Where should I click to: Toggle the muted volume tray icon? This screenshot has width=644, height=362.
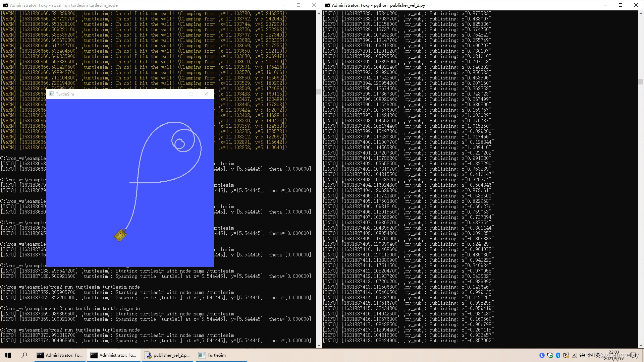pyautogui.click(x=590, y=355)
